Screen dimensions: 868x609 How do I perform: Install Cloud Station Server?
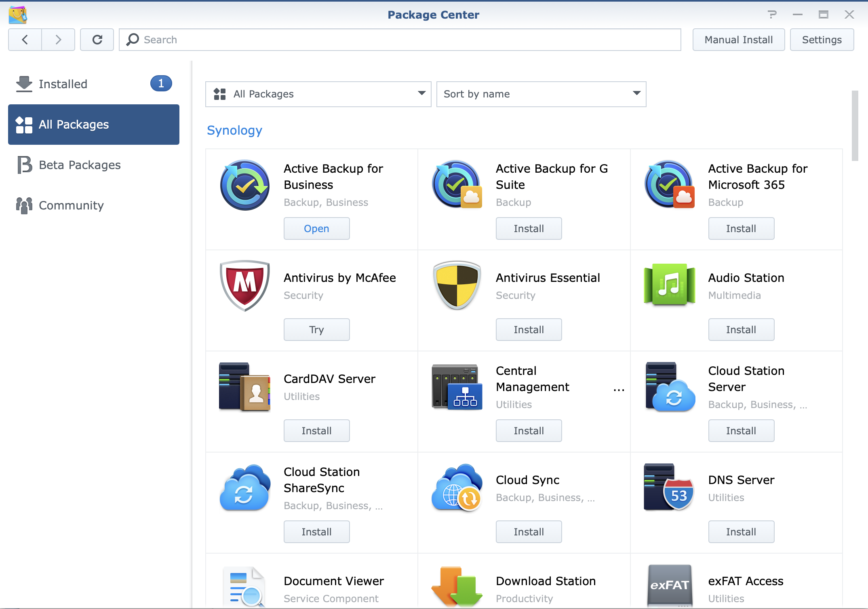click(742, 431)
